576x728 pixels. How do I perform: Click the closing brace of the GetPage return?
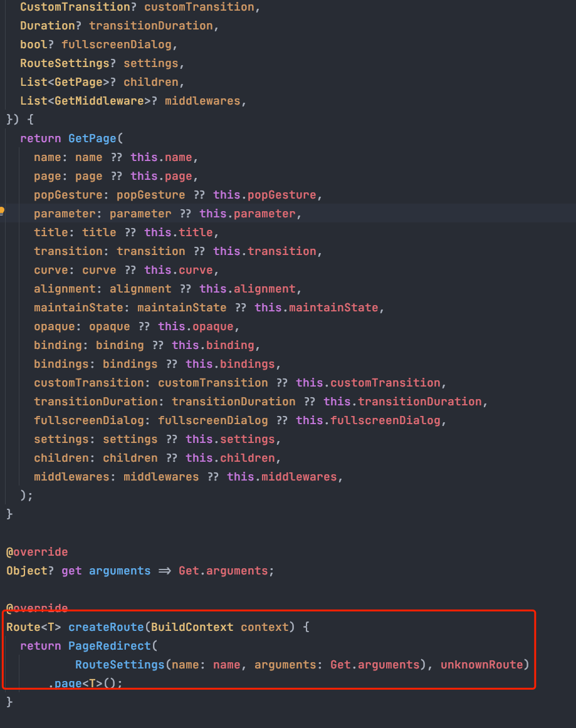point(24,495)
